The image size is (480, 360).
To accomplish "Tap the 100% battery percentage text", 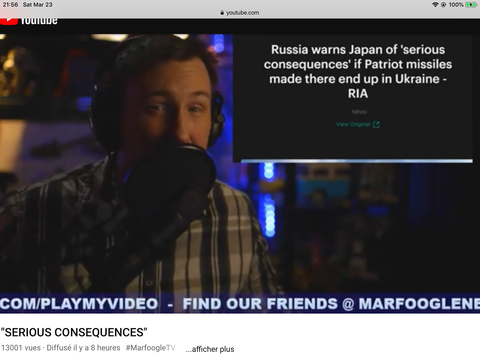I will point(456,5).
